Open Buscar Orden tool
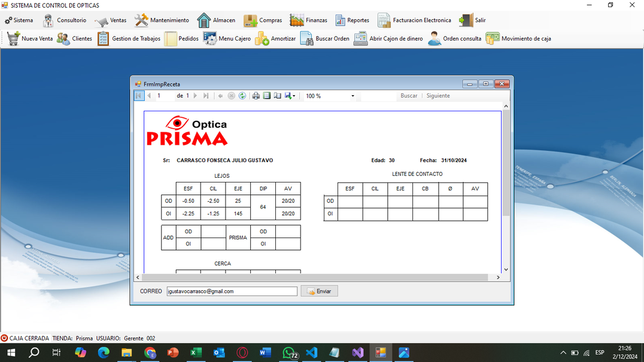Image resolution: width=644 pixels, height=362 pixels. click(324, 38)
